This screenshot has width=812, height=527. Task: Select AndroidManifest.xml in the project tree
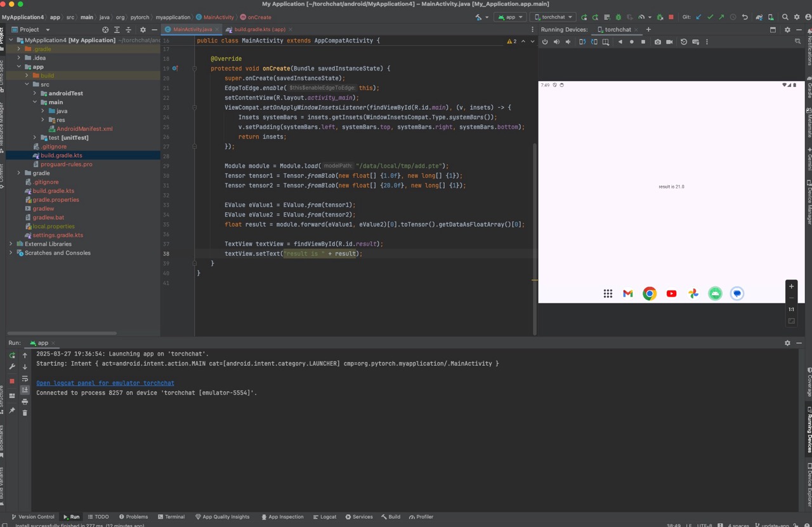point(84,128)
